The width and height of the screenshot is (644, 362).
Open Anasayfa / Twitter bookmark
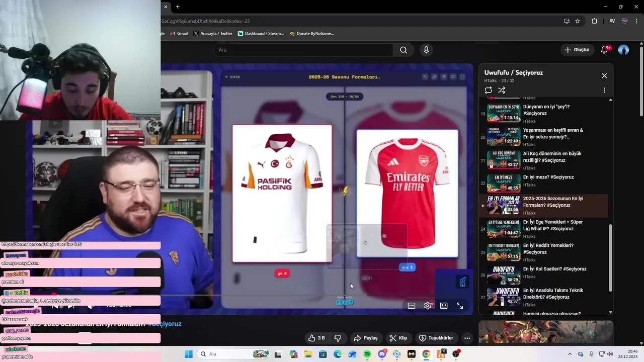coord(213,34)
